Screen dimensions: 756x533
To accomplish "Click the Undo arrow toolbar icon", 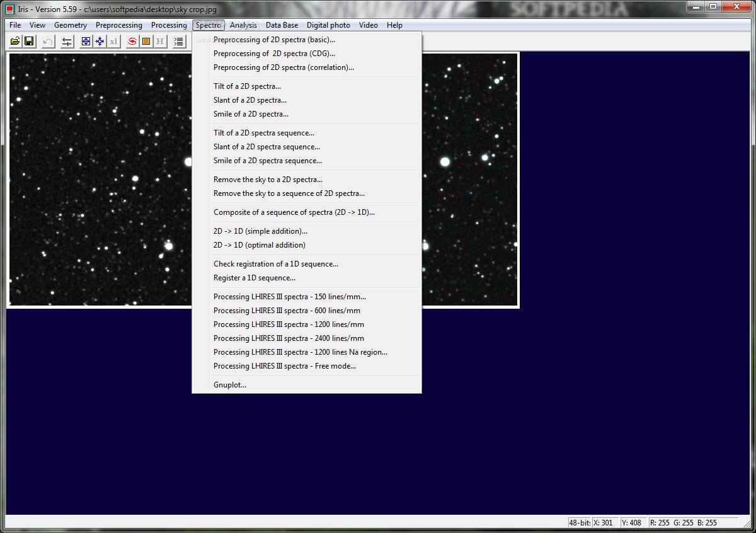I will [49, 42].
